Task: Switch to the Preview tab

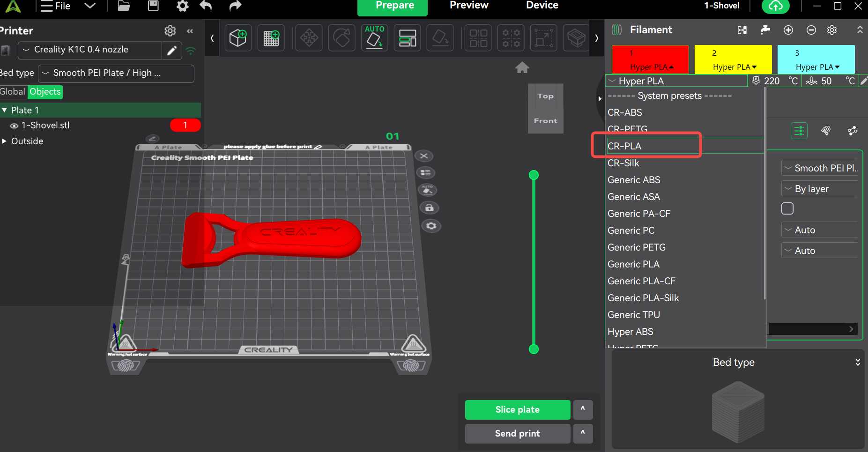Action: [x=469, y=6]
